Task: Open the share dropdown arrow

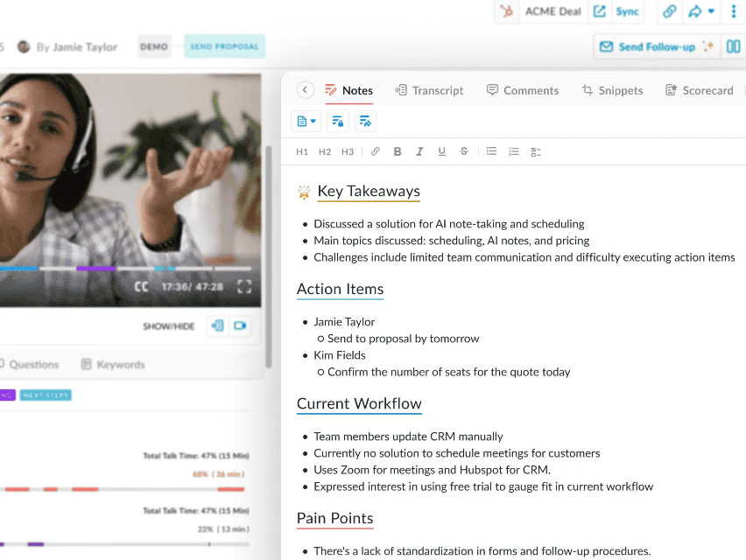Action: [x=711, y=10]
